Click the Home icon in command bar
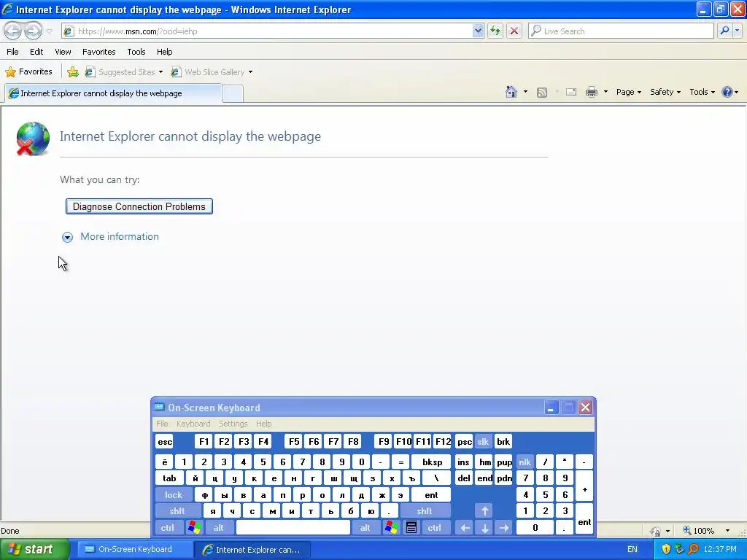The height and width of the screenshot is (560, 747). coord(511,92)
